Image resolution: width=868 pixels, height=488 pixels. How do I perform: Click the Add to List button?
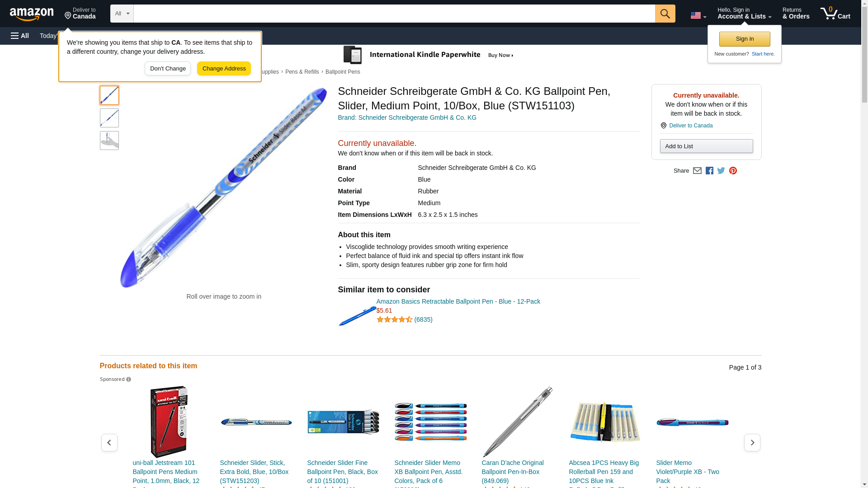(x=706, y=146)
